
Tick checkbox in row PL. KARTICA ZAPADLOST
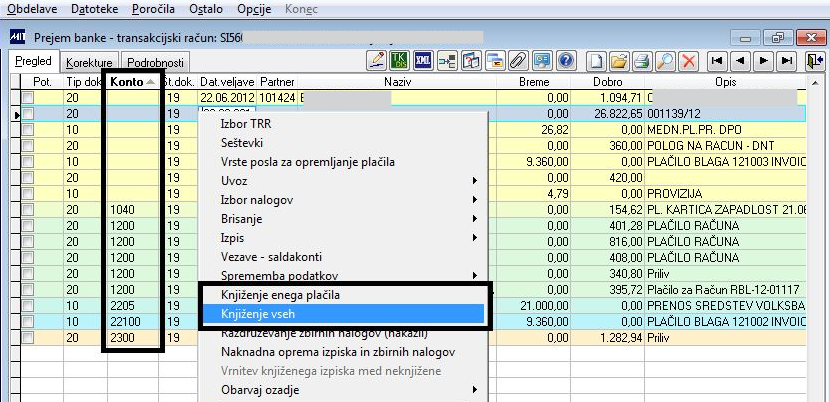28,210
